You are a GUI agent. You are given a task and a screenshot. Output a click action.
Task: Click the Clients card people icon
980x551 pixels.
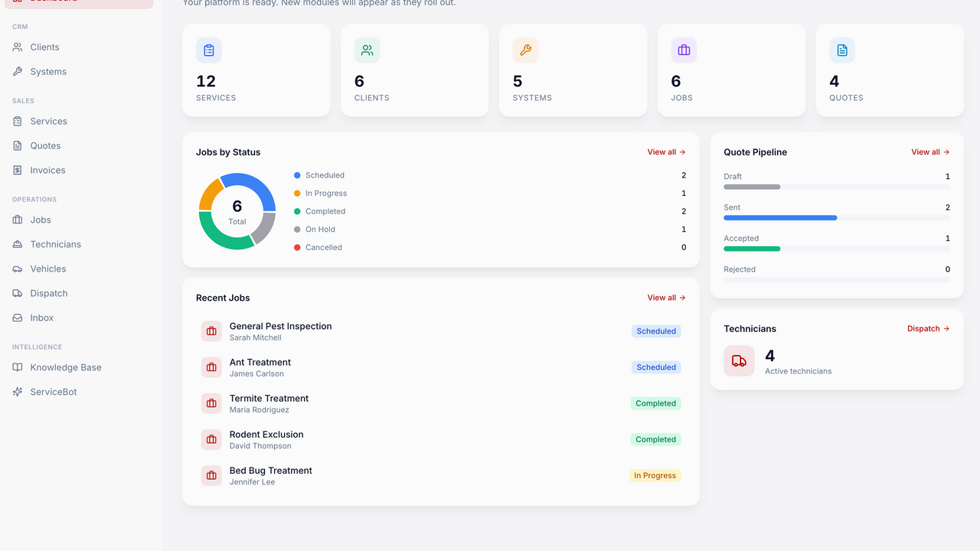coord(367,51)
